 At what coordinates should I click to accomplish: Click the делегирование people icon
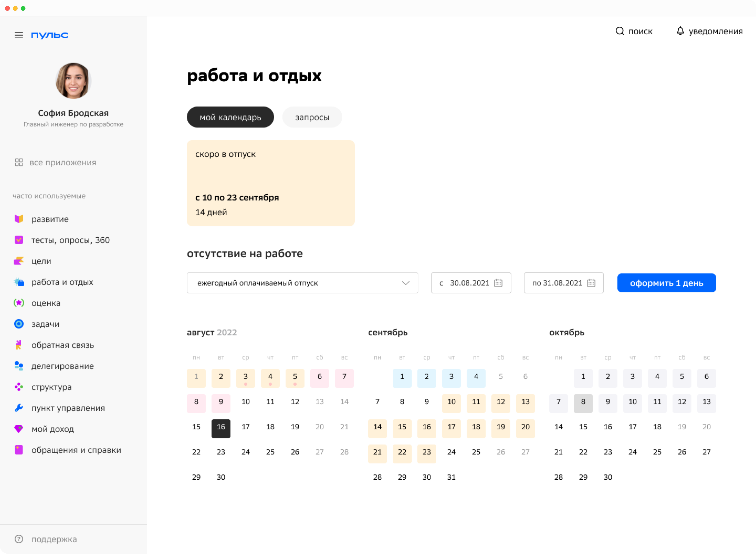(x=19, y=366)
